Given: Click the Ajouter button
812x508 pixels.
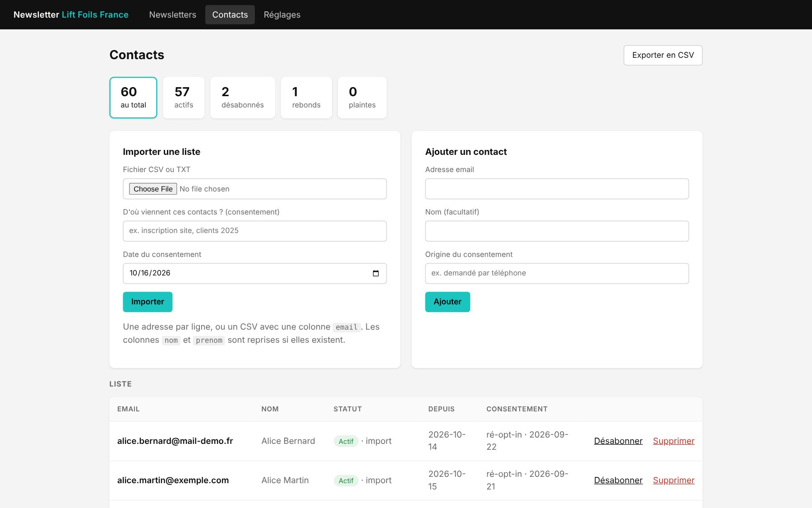Looking at the screenshot, I should [448, 302].
